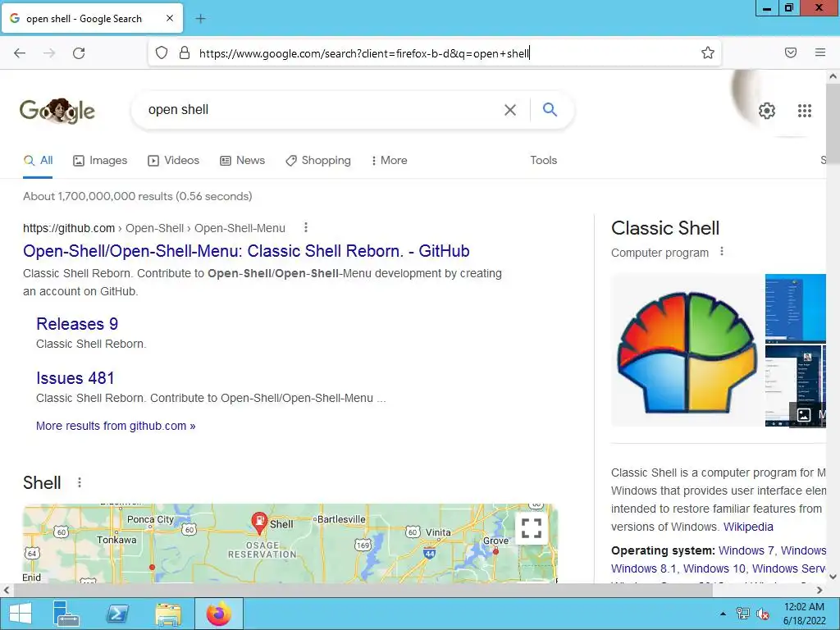Click the network tray icon
This screenshot has width=840, height=630.
click(x=743, y=614)
